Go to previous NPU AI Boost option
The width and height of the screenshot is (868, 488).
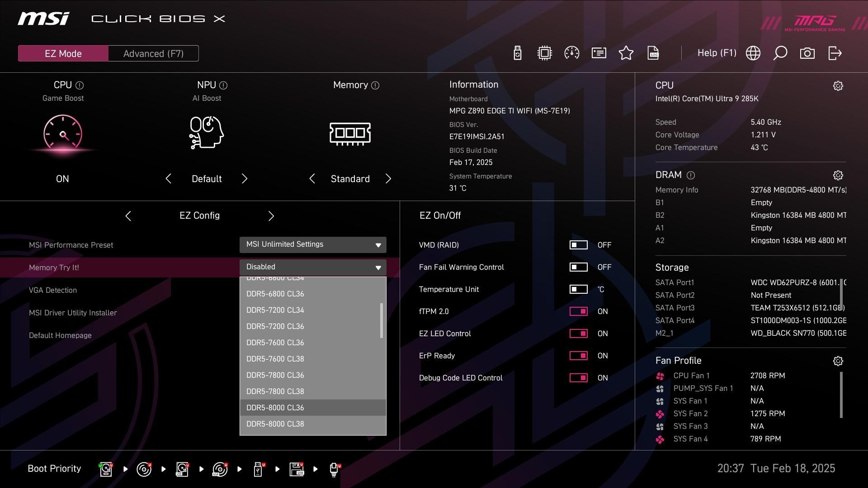click(168, 179)
